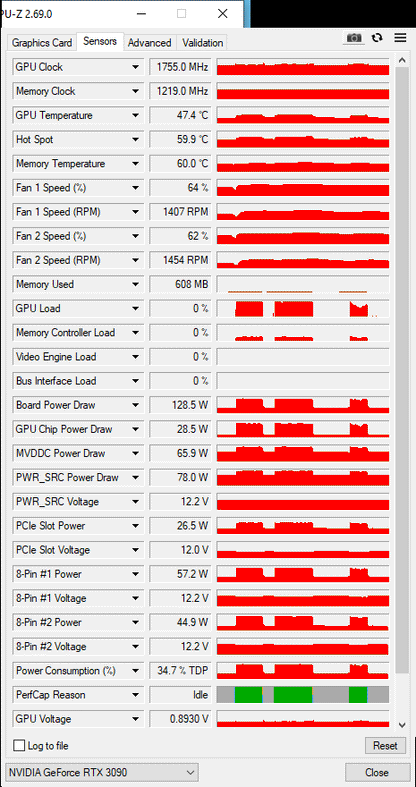The height and width of the screenshot is (787, 416).
Task: Expand the 8-Pin #2 Power dropdown
Action: 135,622
